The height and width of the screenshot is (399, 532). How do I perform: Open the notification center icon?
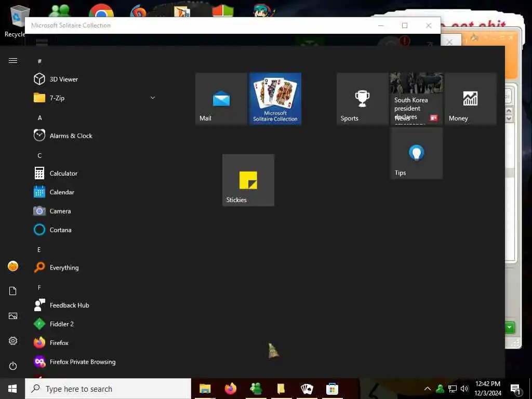[x=516, y=389]
